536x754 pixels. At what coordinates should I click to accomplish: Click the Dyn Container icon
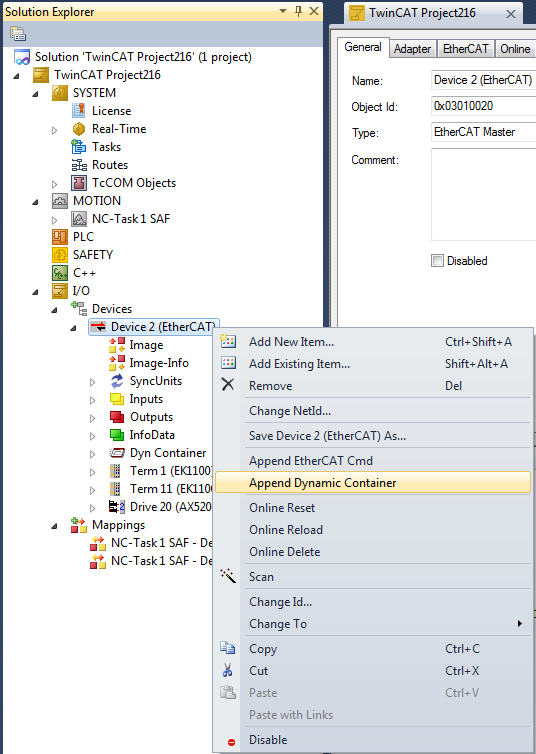click(117, 453)
